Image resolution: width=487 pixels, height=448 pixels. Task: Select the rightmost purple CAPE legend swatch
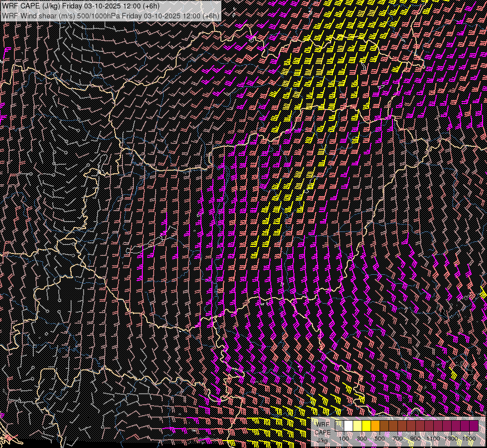(474, 426)
